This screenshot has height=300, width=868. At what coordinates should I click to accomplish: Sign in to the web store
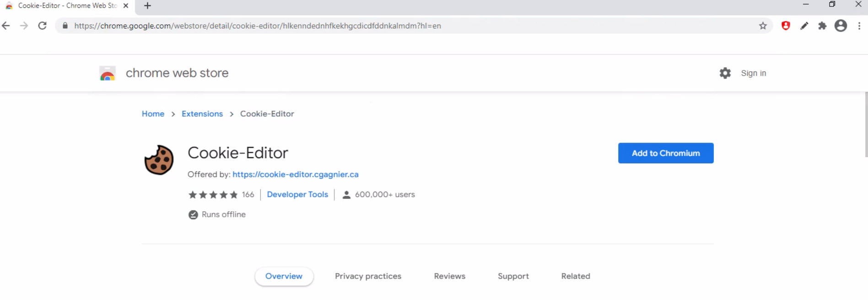coord(753,73)
